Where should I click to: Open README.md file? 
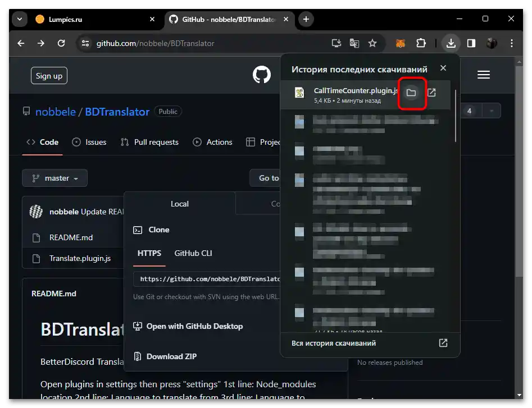pyautogui.click(x=71, y=238)
